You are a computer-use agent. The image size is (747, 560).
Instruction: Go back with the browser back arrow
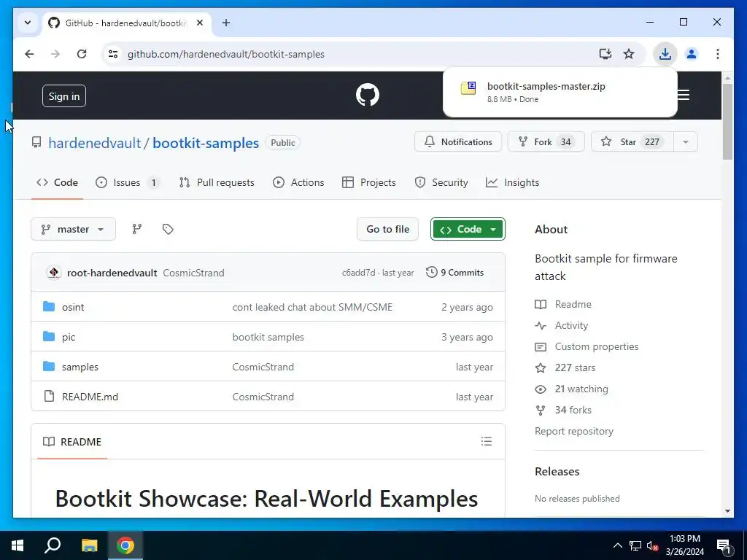(x=29, y=54)
